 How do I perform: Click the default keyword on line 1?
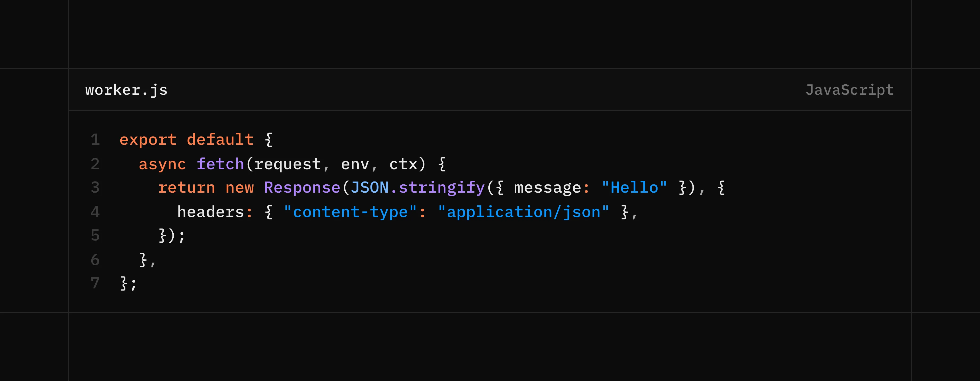tap(220, 140)
